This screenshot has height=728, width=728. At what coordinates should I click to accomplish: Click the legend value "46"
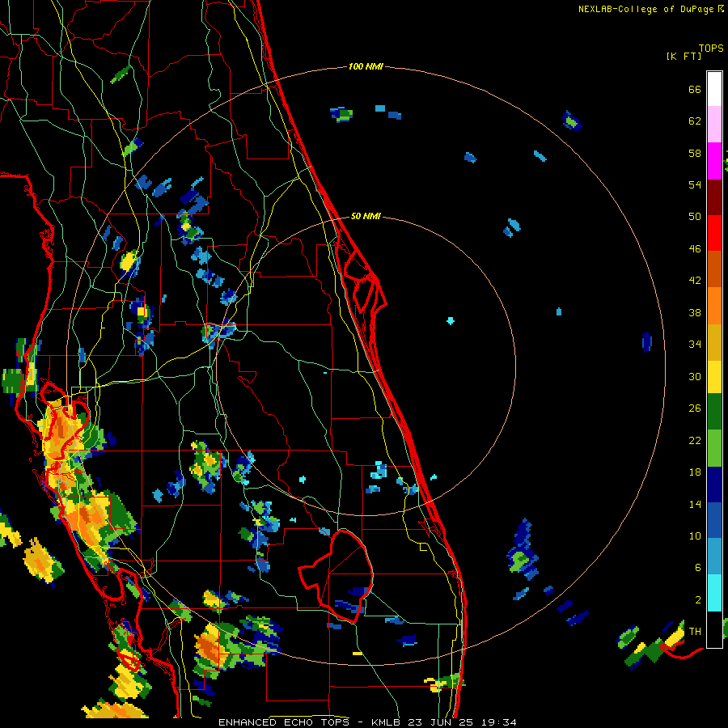point(695,249)
